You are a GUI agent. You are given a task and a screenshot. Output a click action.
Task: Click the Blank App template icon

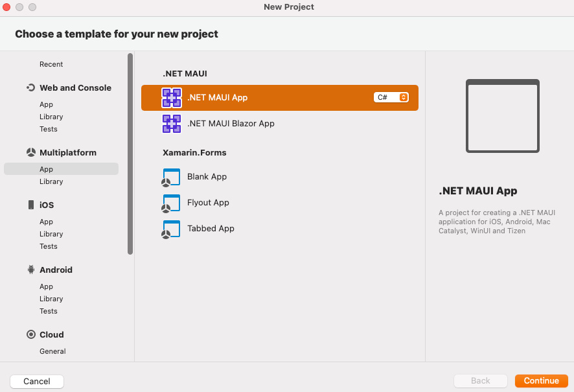171,178
